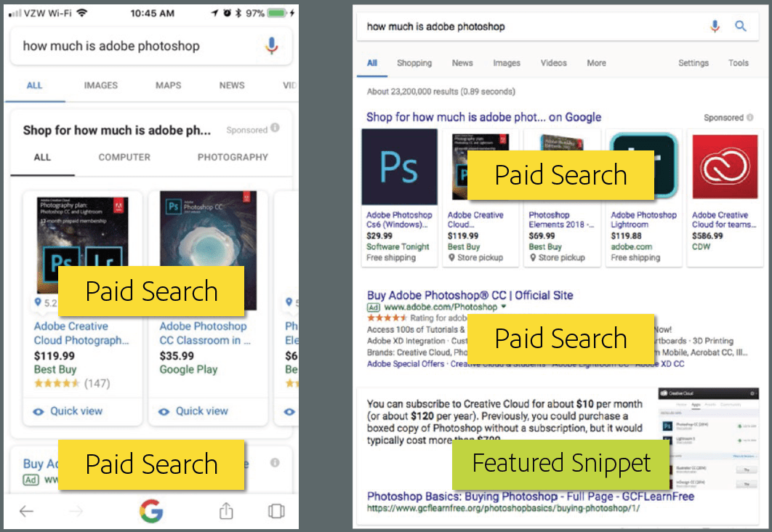
Task: Open the More menu in desktop search tabs
Action: tap(596, 63)
